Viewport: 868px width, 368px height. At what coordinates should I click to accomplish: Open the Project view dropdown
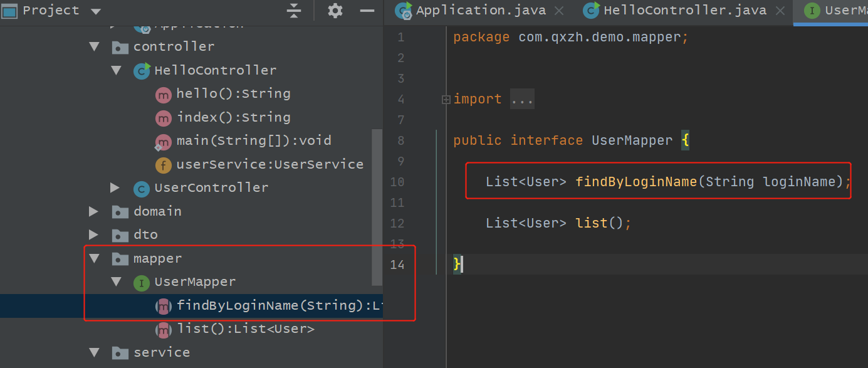[x=96, y=11]
